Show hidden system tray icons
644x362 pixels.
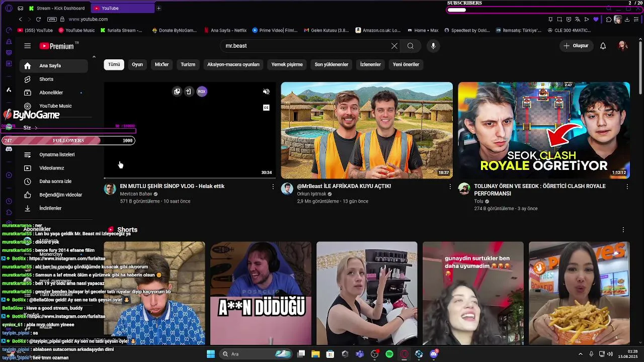coord(580,354)
